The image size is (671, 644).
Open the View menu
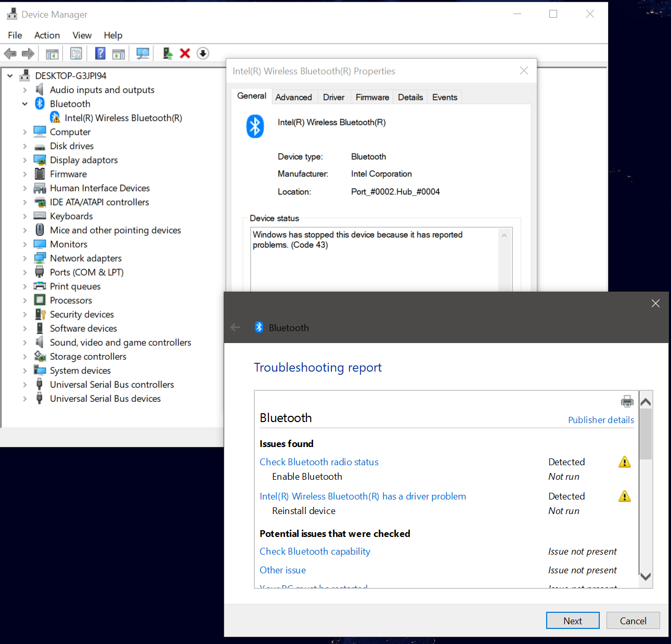[82, 35]
